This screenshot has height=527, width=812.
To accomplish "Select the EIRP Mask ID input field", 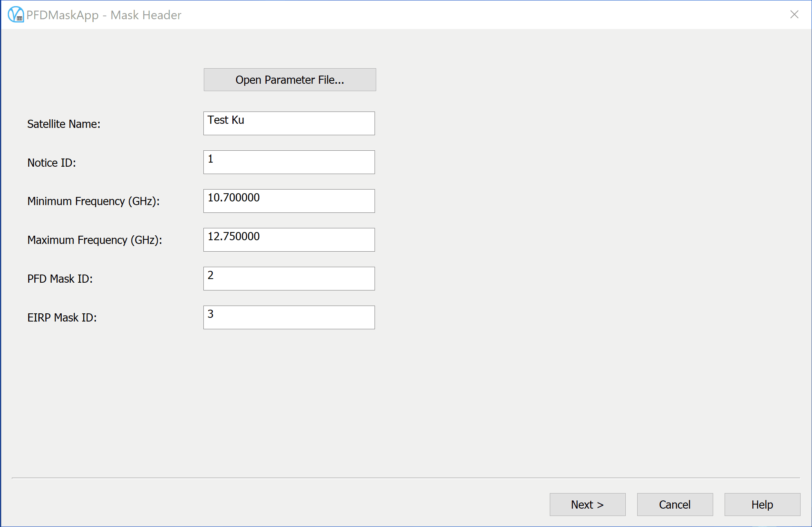I will click(290, 317).
